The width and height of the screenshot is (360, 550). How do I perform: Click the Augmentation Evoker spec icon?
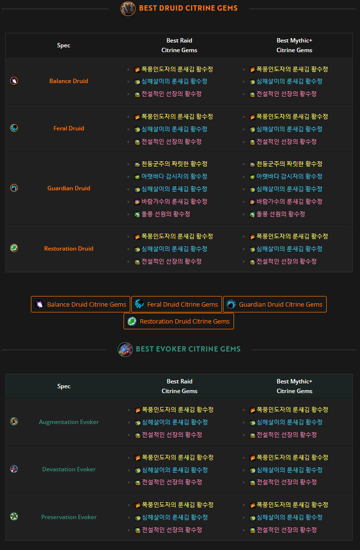[x=14, y=421]
